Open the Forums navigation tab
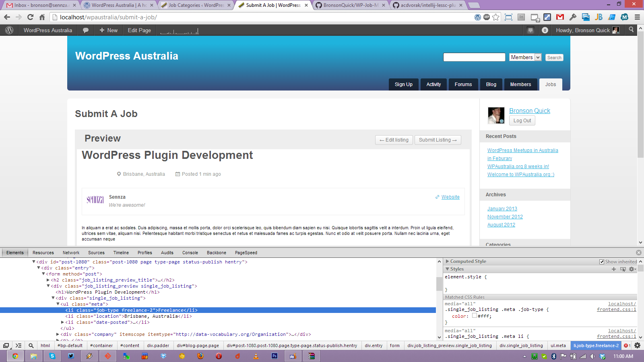Viewport: 644px width, 362px height. [x=463, y=84]
